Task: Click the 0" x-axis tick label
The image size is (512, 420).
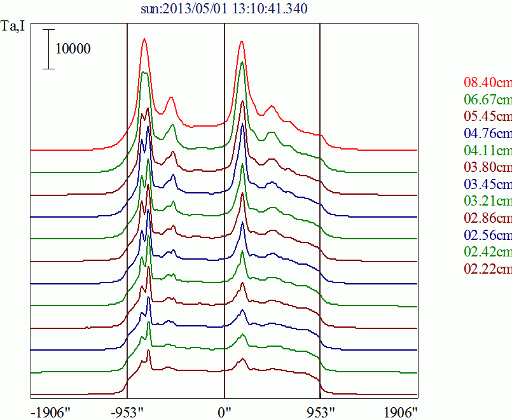Action: coord(225,413)
